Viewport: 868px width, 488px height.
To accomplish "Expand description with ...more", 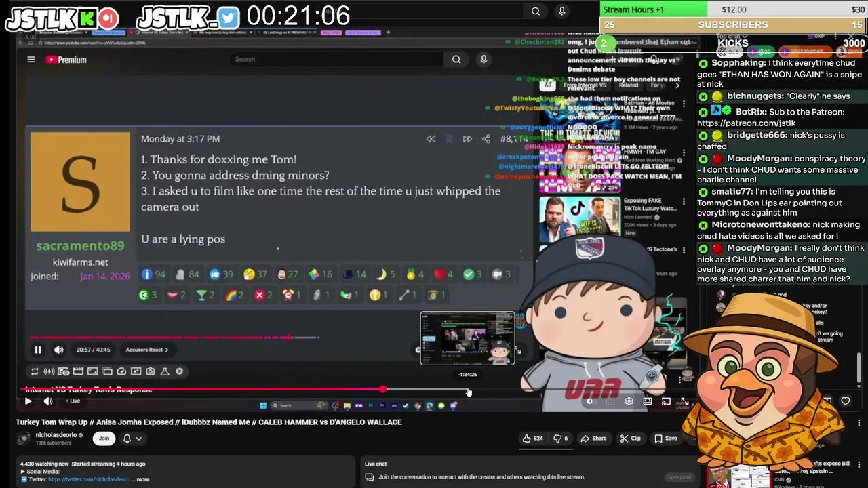I will [x=141, y=479].
